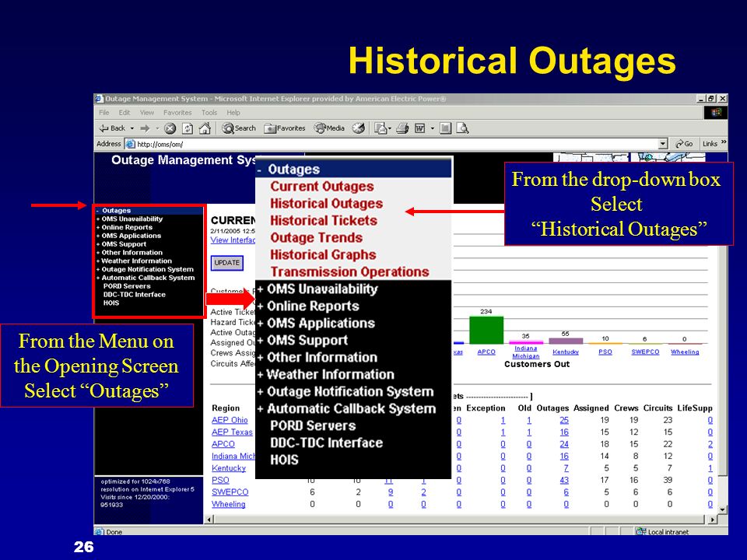Screen dimensions: 747x560
Task: Click the vertical scrollbar down arrow
Action: tap(723, 509)
